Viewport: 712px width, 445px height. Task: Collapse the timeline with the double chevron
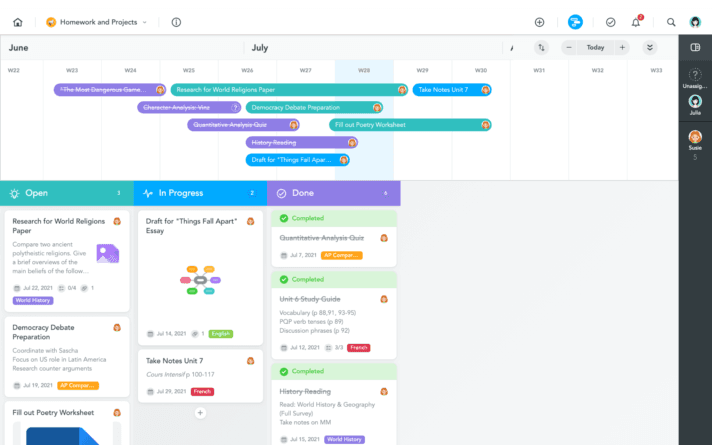coord(650,47)
